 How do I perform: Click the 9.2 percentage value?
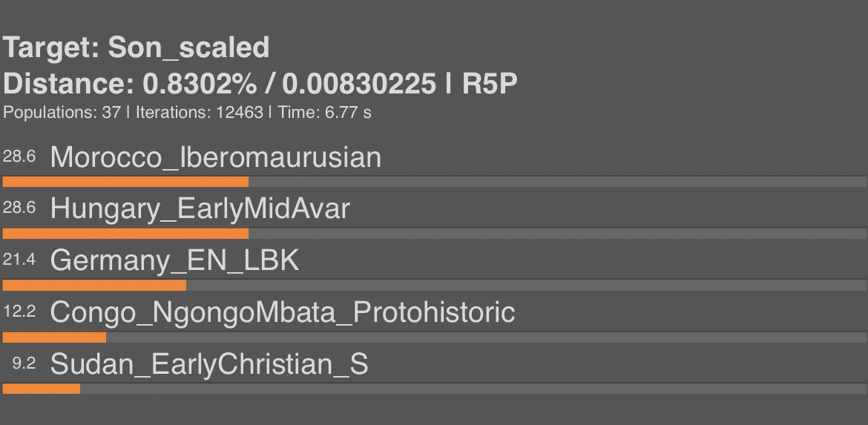[x=24, y=363]
